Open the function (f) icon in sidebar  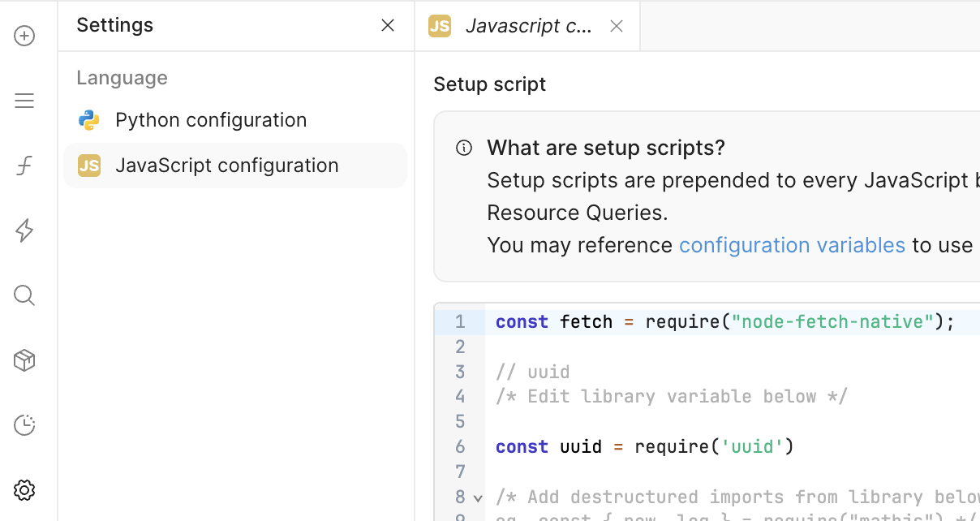point(24,166)
